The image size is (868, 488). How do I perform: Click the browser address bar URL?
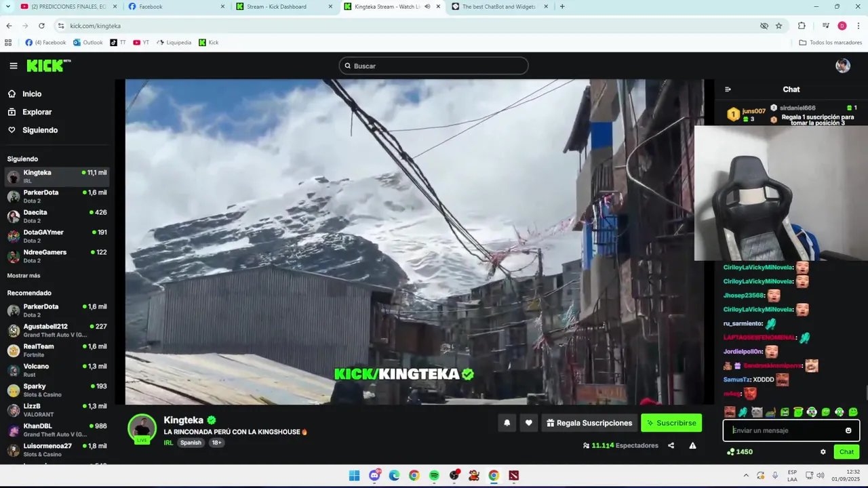point(95,26)
